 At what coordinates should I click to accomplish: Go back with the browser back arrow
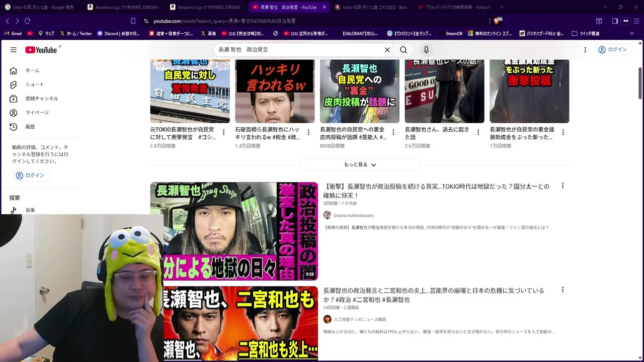click(x=7, y=21)
